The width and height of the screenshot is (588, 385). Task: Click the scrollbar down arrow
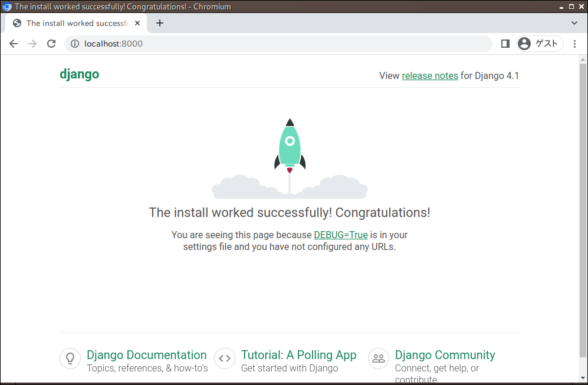click(x=583, y=379)
